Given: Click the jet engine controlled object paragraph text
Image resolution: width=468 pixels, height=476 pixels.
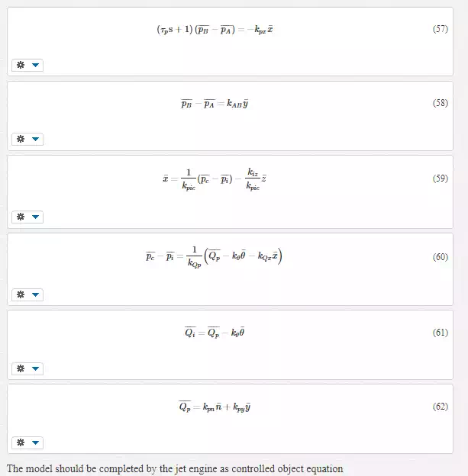Looking at the screenshot, I should coord(175,468).
